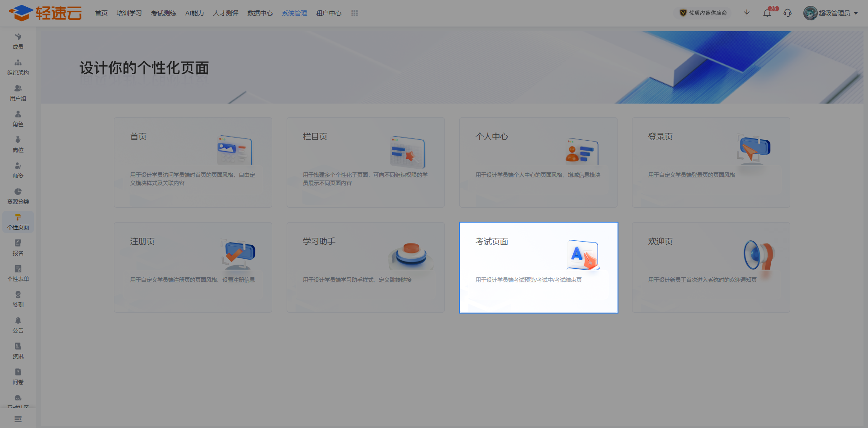The width and height of the screenshot is (868, 428).
Task: Select the 学习助手 card
Action: point(365,267)
